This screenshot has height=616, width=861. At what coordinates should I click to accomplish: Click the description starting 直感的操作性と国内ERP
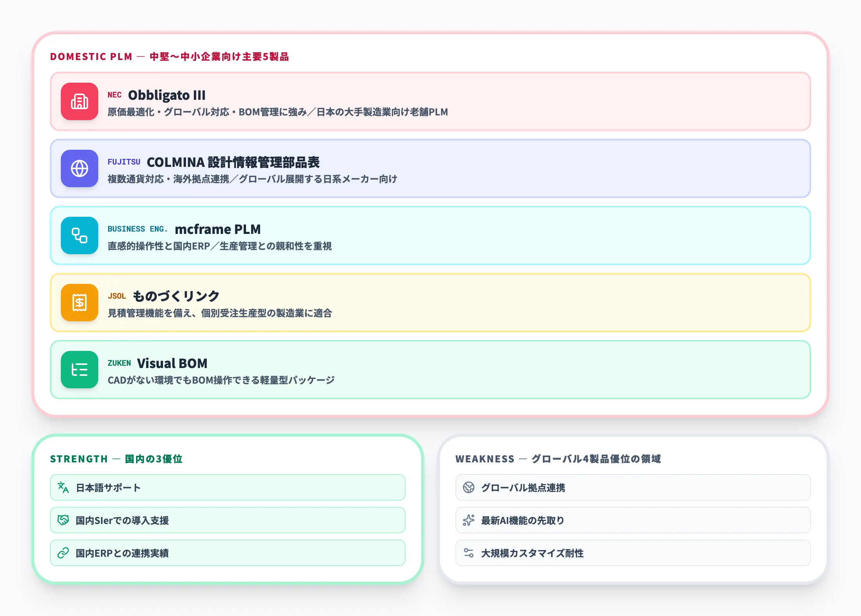[220, 246]
